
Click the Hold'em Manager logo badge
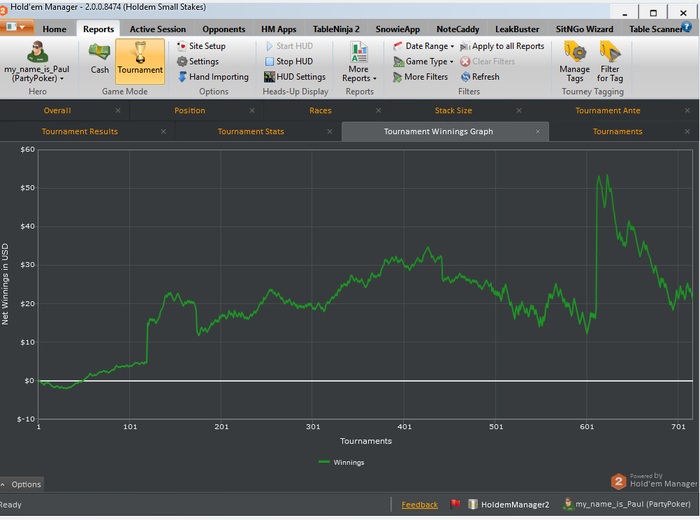tap(618, 481)
